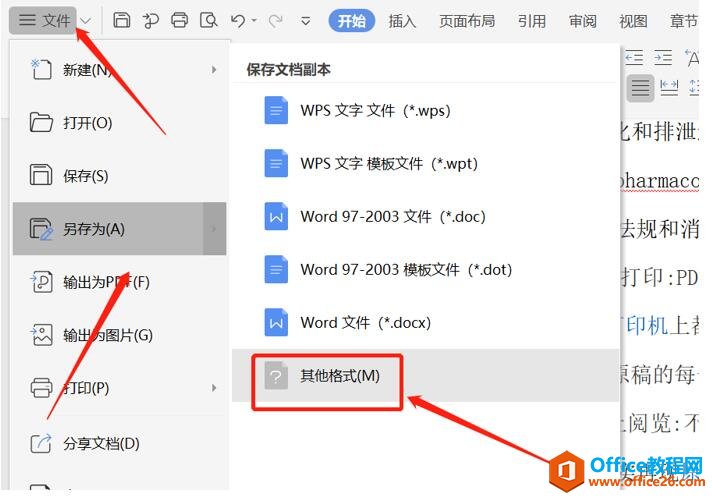Click the increase indent ribbon icon
This screenshot has height=499, width=712.
click(x=663, y=58)
